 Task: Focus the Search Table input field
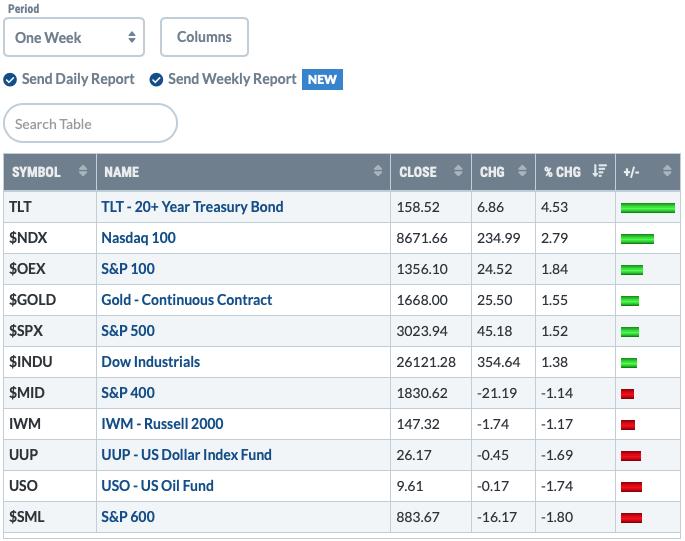[90, 123]
